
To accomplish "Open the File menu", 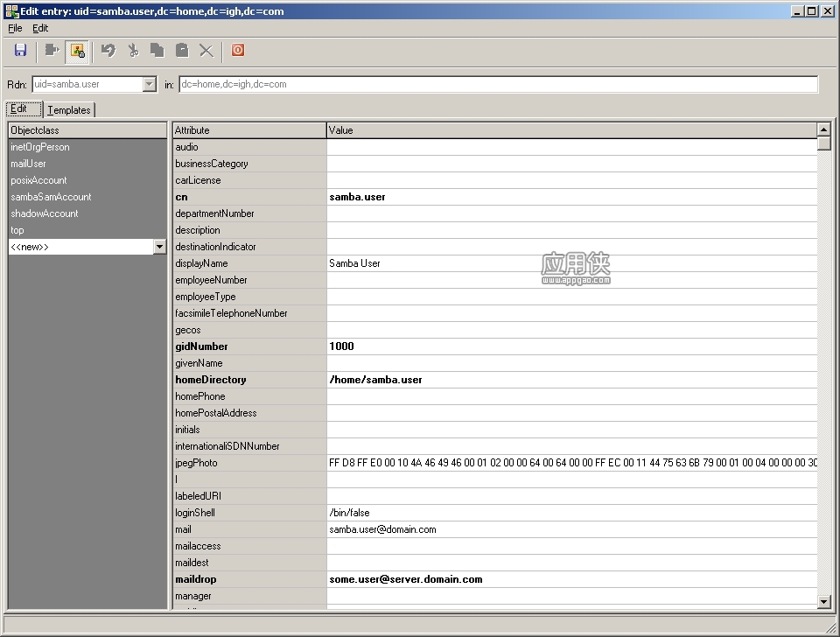I will click(x=15, y=28).
